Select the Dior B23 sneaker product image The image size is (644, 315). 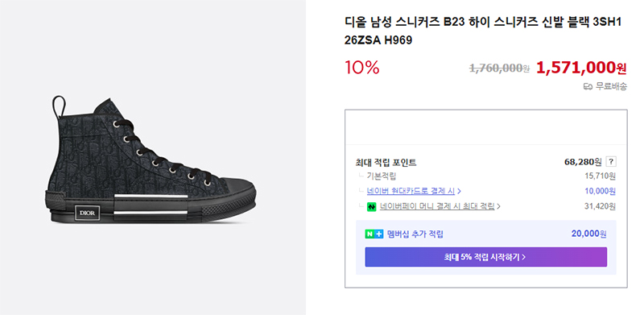pos(151,160)
